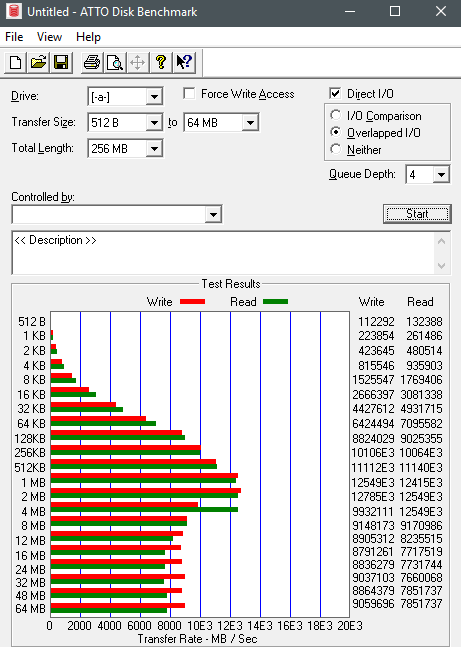Expand the Total Length 256 MB dropdown

(x=154, y=149)
